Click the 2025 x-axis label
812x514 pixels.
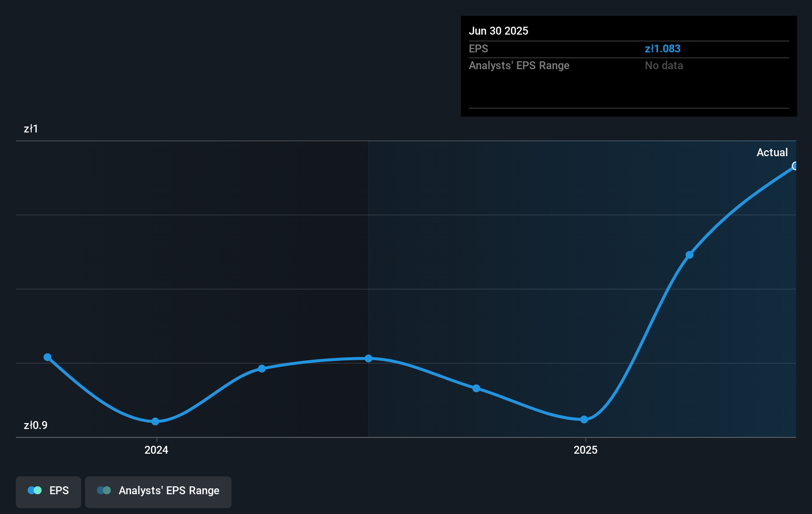pyautogui.click(x=586, y=450)
